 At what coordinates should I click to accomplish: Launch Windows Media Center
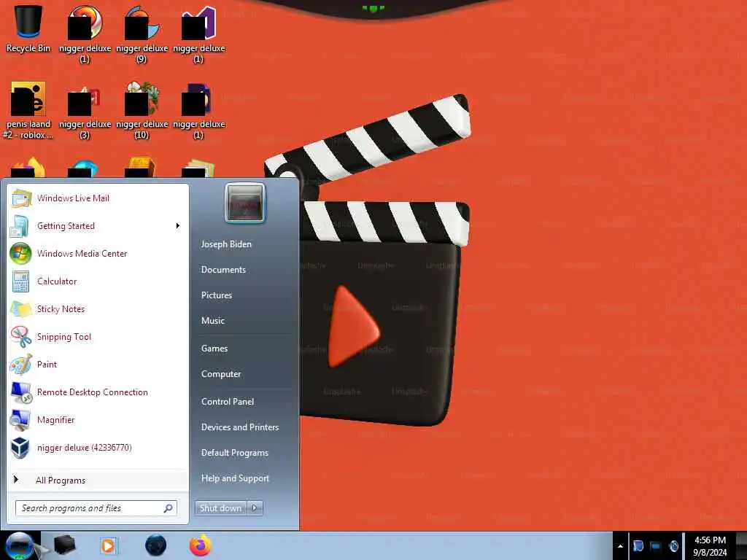click(98, 253)
